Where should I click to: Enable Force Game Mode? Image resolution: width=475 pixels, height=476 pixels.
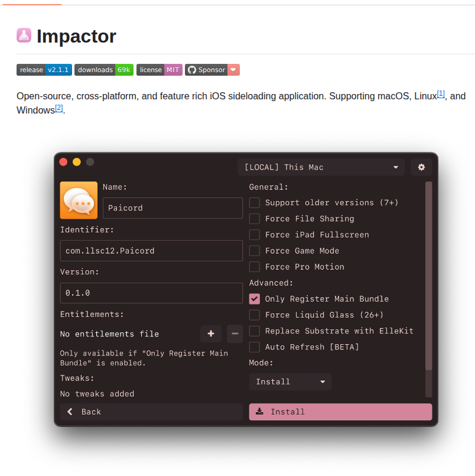(254, 250)
